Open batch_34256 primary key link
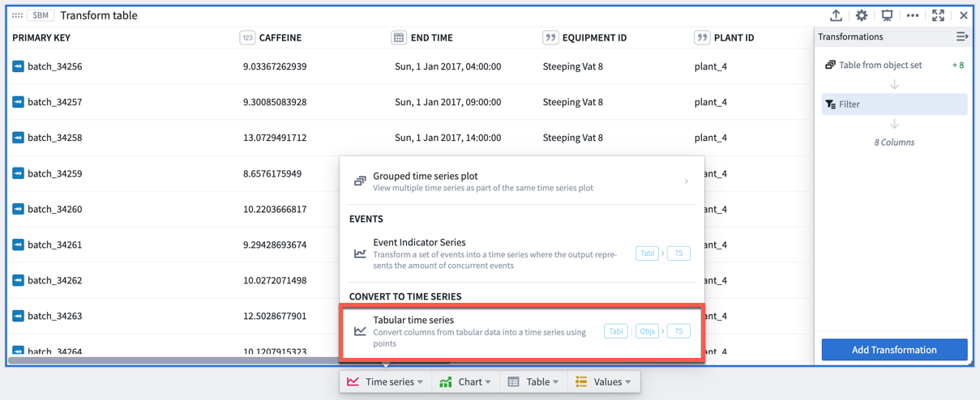This screenshot has height=400, width=980. [x=54, y=66]
